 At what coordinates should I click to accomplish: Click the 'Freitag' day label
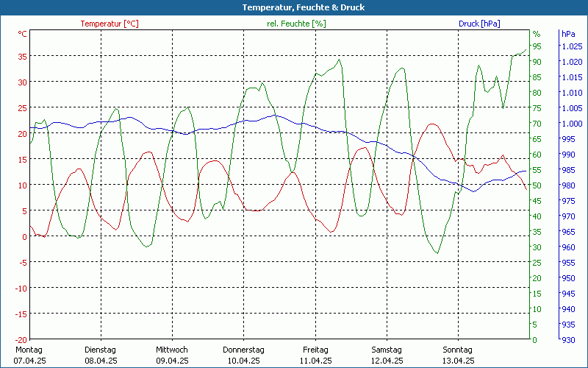coord(315,350)
